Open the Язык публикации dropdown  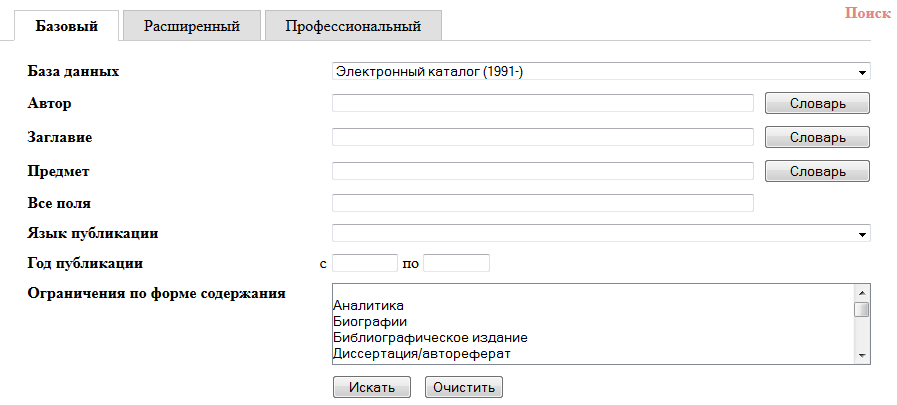[x=600, y=234]
